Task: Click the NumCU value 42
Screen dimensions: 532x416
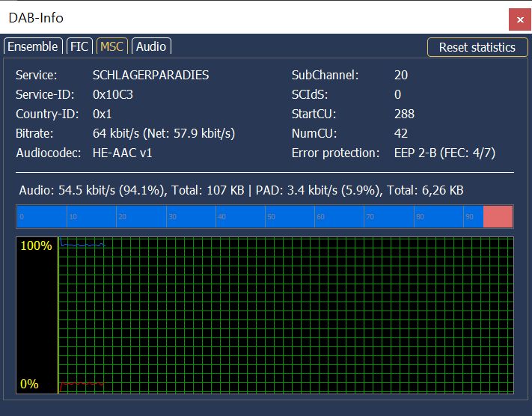Action: coord(401,134)
